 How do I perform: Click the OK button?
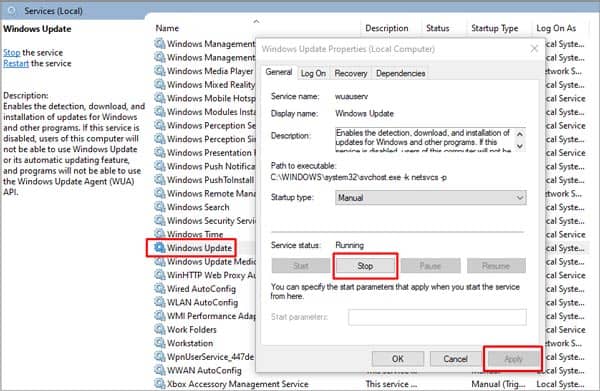coord(398,359)
